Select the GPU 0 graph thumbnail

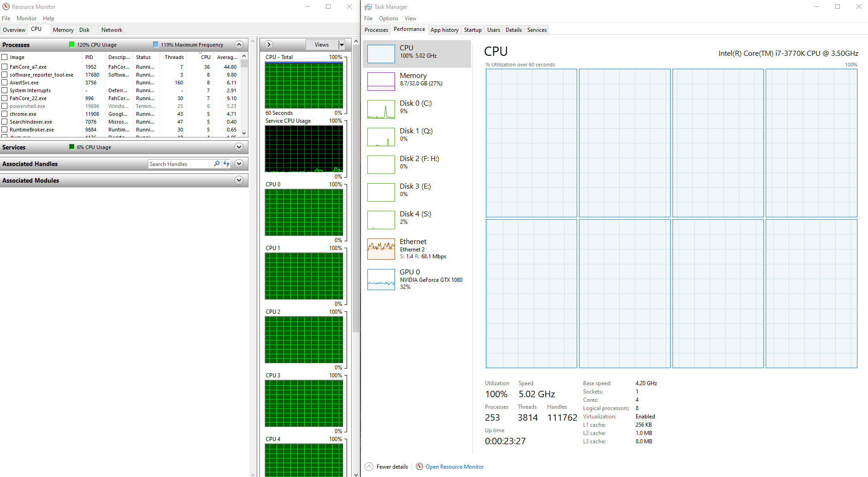(x=381, y=280)
